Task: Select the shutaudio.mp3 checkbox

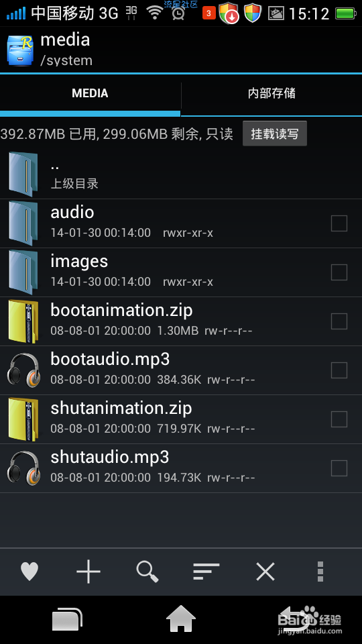Action: (x=339, y=468)
